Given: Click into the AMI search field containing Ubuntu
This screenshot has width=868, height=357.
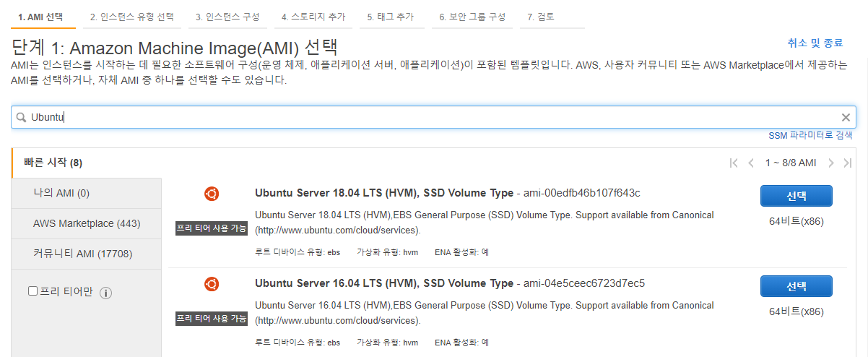Looking at the screenshot, I should pyautogui.click(x=433, y=117).
